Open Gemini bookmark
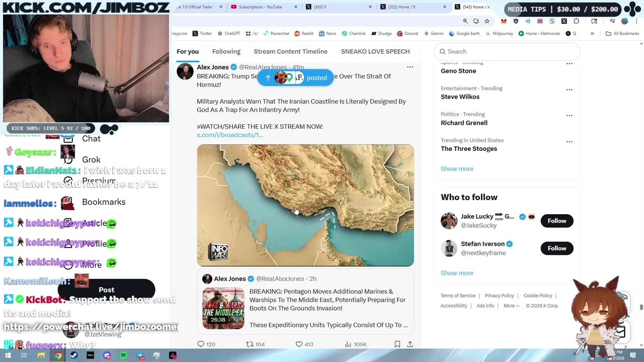The width and height of the screenshot is (644, 362). coord(433,33)
